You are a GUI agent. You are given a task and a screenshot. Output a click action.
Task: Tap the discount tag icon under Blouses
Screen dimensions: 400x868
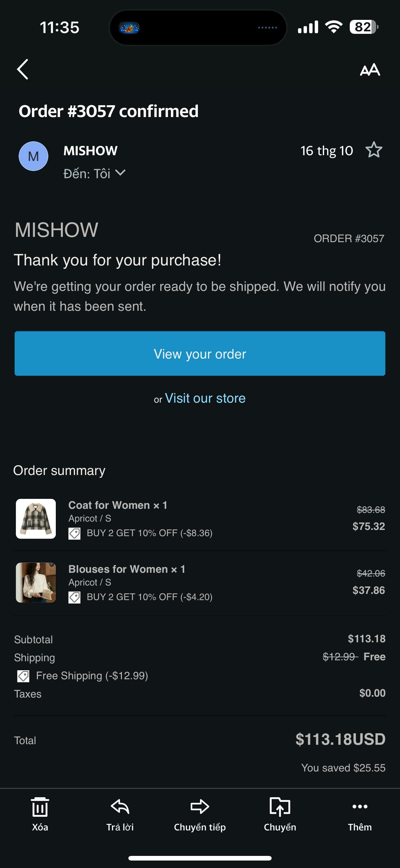coord(74,597)
